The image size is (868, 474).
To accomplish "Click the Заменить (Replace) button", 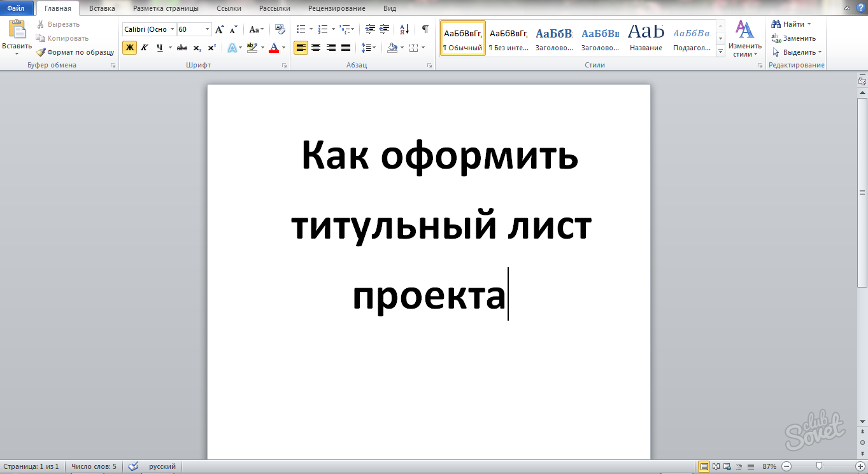I will (793, 38).
